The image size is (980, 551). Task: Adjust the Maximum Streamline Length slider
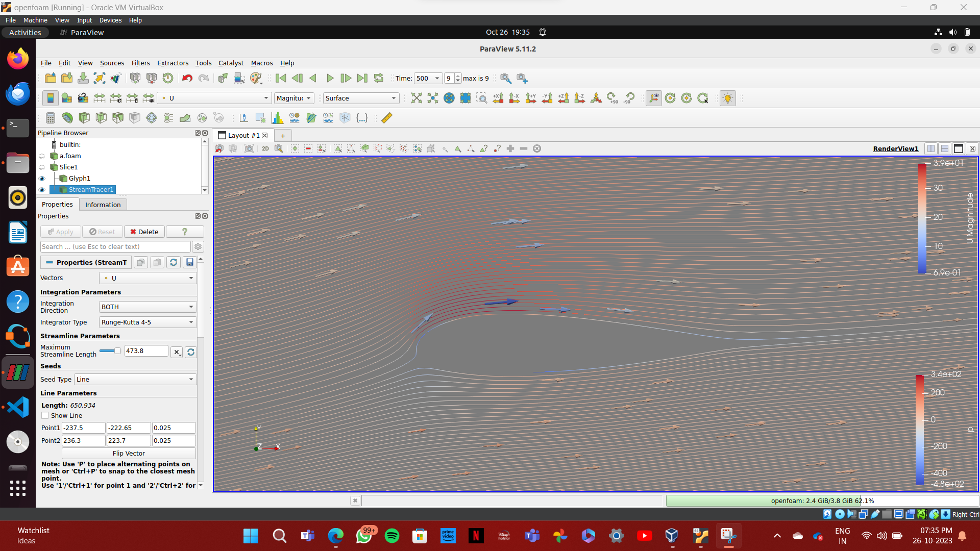[x=110, y=350]
